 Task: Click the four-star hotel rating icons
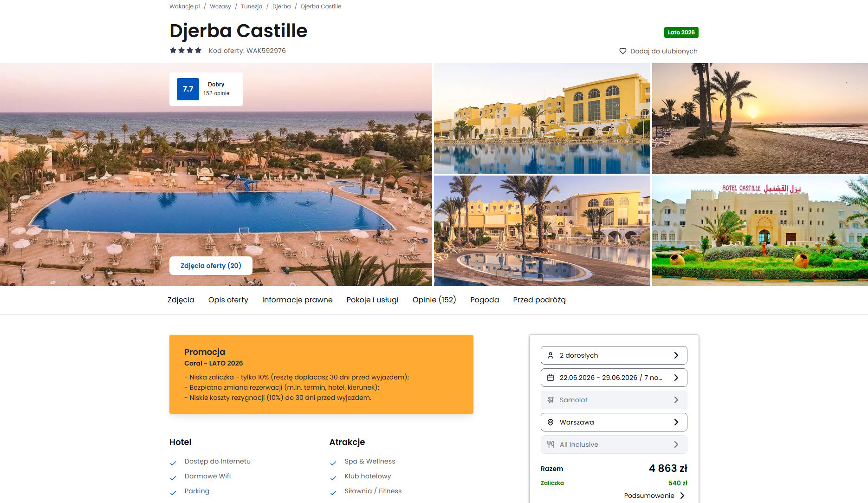pyautogui.click(x=186, y=50)
